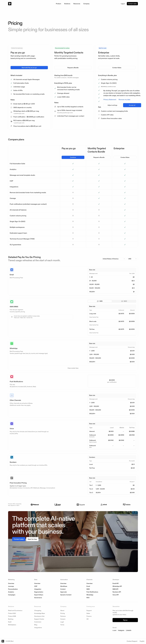Click icon beside 'Custom contact and messaging limits'
The image size is (146, 644).
pos(99,111)
